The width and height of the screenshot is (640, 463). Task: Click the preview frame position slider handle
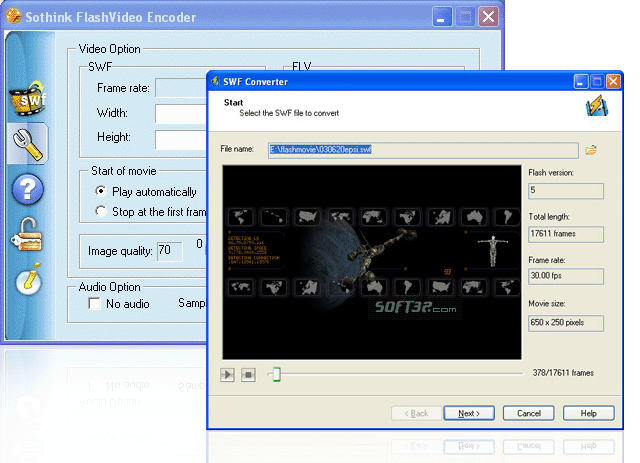click(277, 374)
